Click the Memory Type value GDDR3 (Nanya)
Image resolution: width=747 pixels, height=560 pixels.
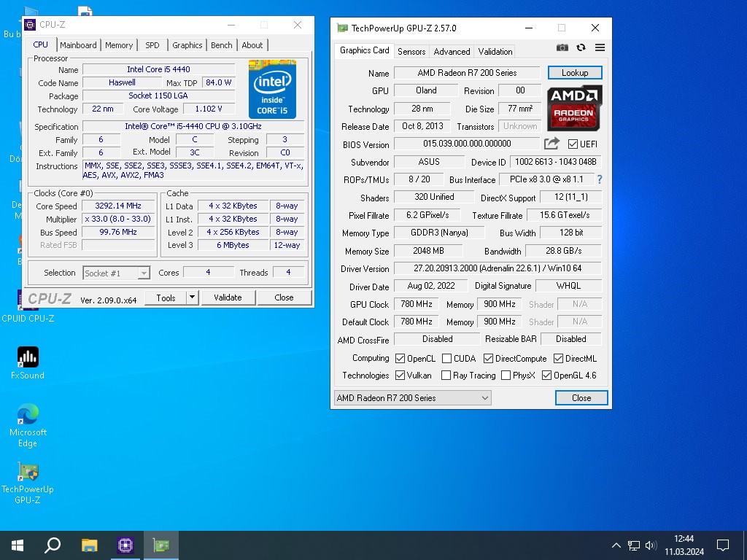point(439,233)
